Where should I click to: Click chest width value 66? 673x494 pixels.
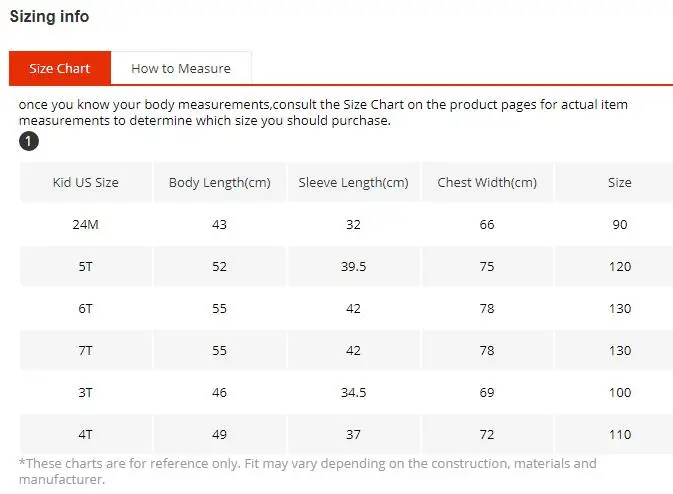pos(487,224)
